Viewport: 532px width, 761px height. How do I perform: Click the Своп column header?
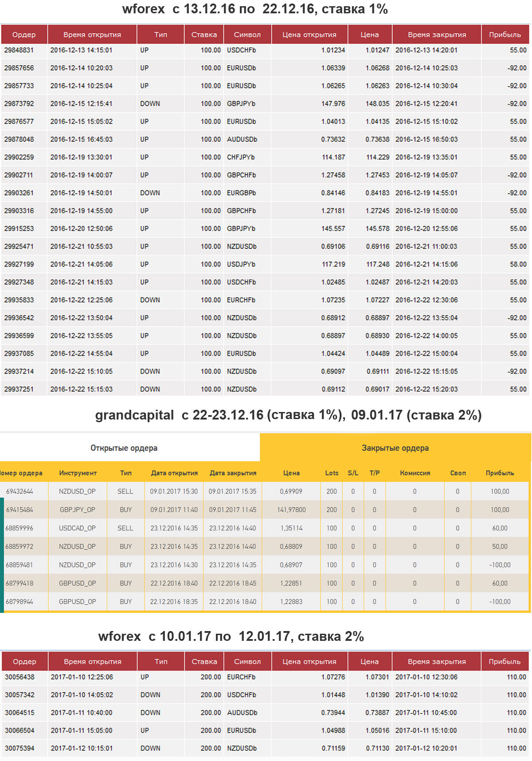[x=458, y=473]
